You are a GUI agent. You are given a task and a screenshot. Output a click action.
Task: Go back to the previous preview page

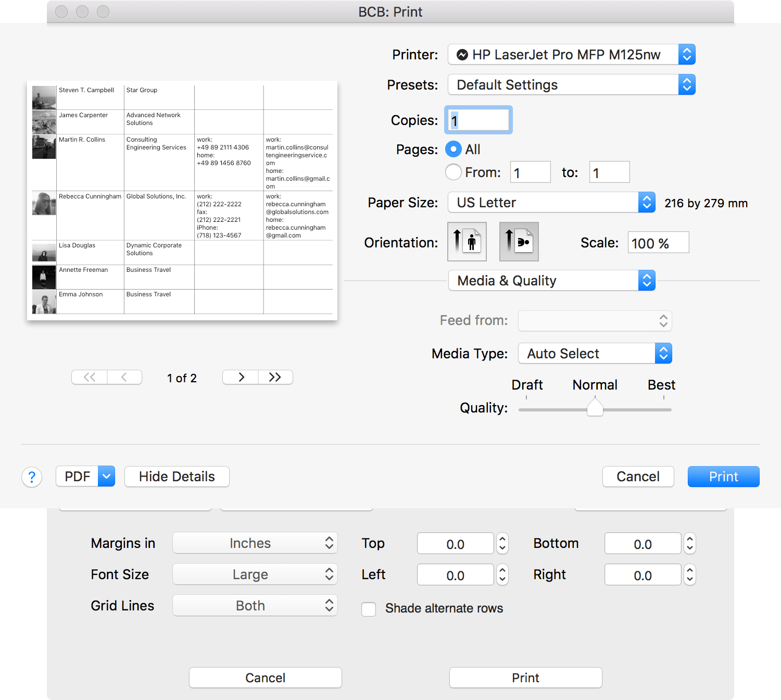124,377
